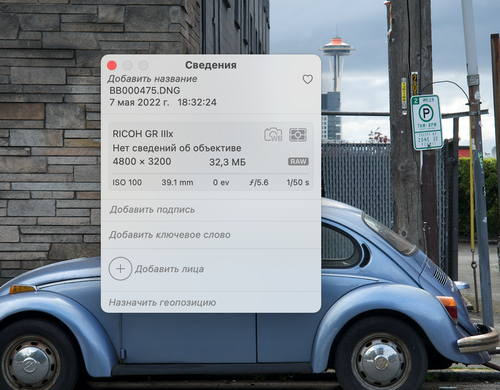Screen dimensions: 500x390
Task: Click Назначить геопозицию to assign location
Action: point(162,302)
